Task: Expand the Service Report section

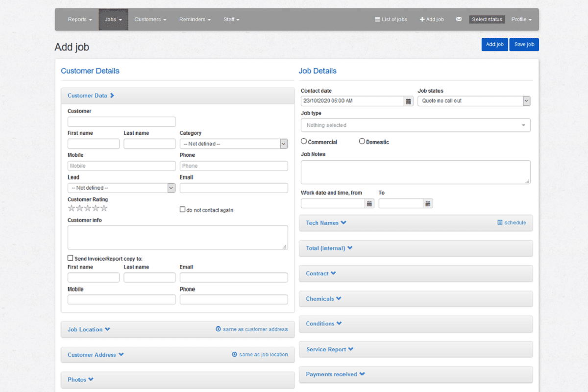Action: click(330, 349)
